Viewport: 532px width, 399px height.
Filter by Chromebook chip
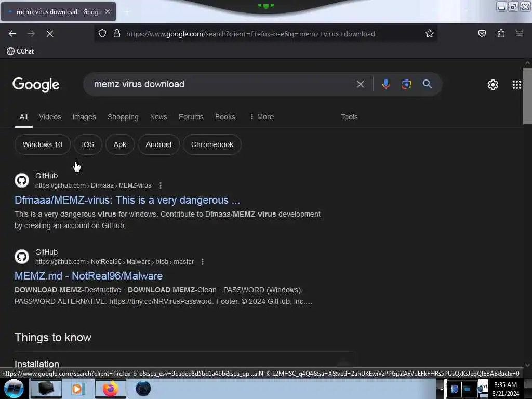coord(212,144)
